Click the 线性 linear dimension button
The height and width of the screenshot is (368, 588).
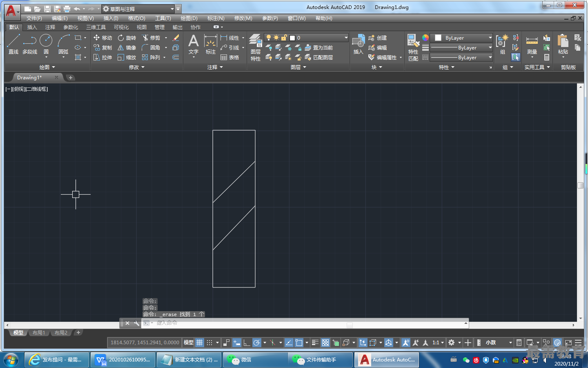229,38
